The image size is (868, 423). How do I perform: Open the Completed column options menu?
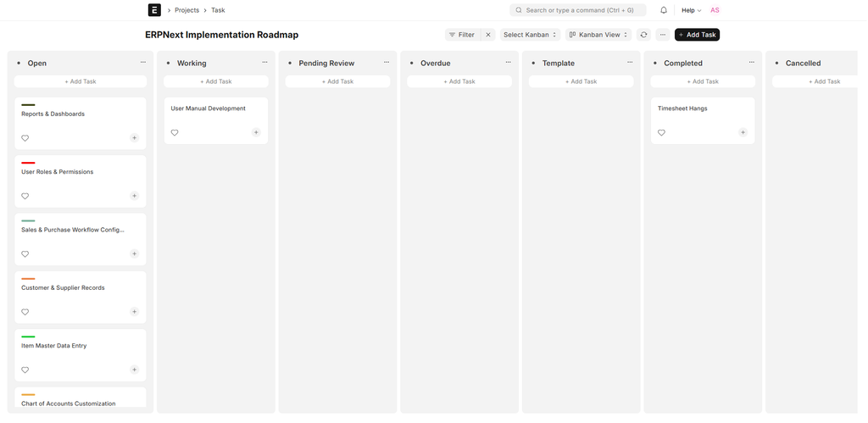pyautogui.click(x=752, y=63)
